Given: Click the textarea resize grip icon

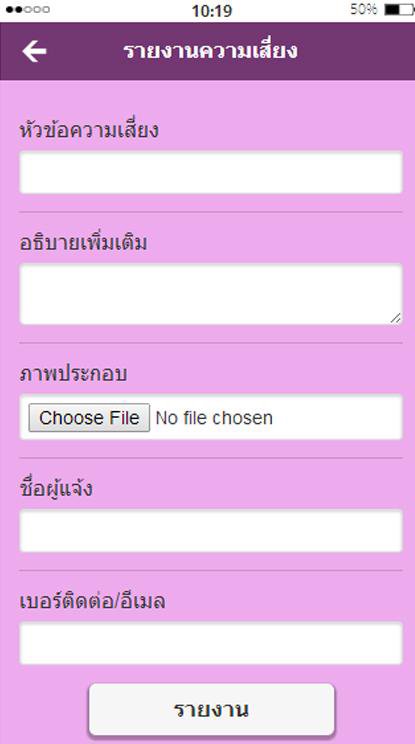Looking at the screenshot, I should tap(396, 318).
